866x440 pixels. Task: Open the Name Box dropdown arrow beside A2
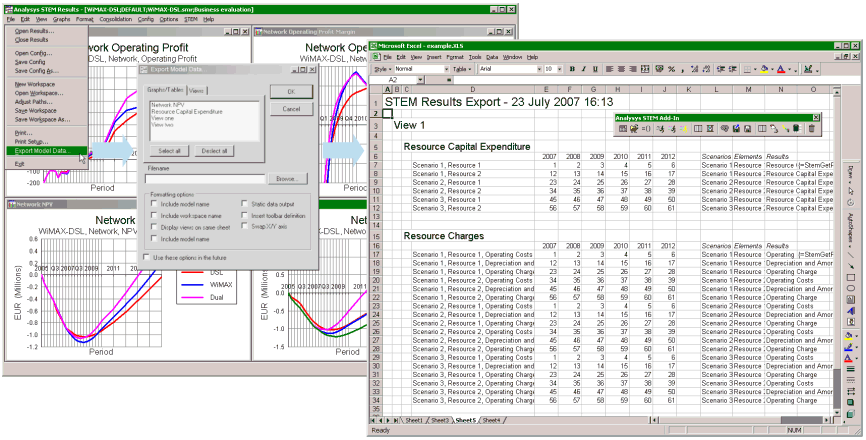[420, 80]
